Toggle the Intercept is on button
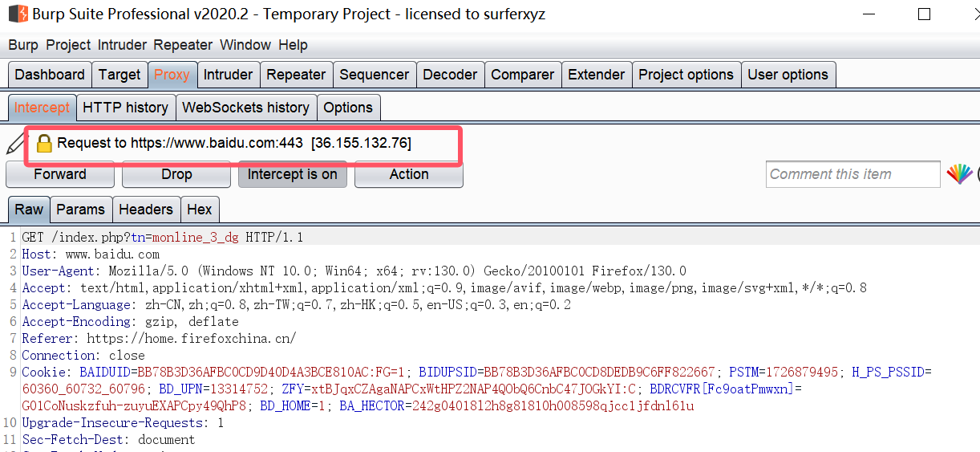The width and height of the screenshot is (980, 452). coord(293,174)
